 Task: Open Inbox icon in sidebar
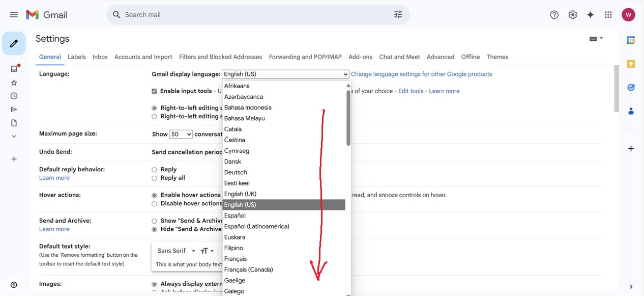[x=14, y=69]
